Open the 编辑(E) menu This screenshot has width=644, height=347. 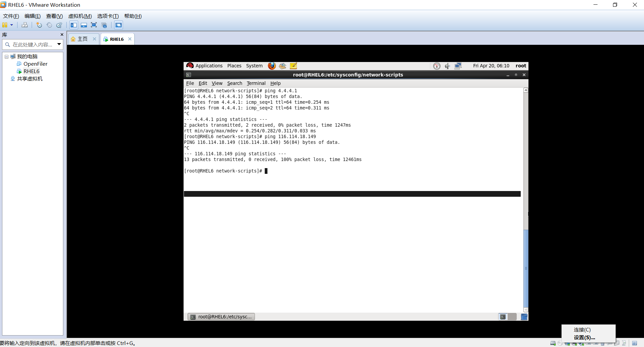click(33, 16)
